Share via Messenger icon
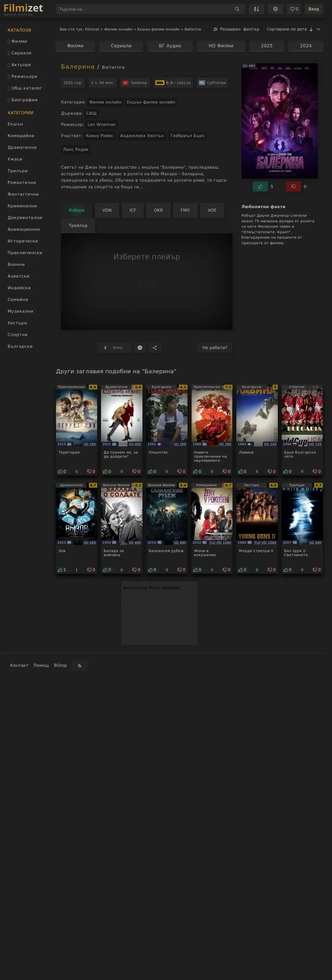Image resolution: width=332 pixels, height=980 pixels. coord(140,348)
